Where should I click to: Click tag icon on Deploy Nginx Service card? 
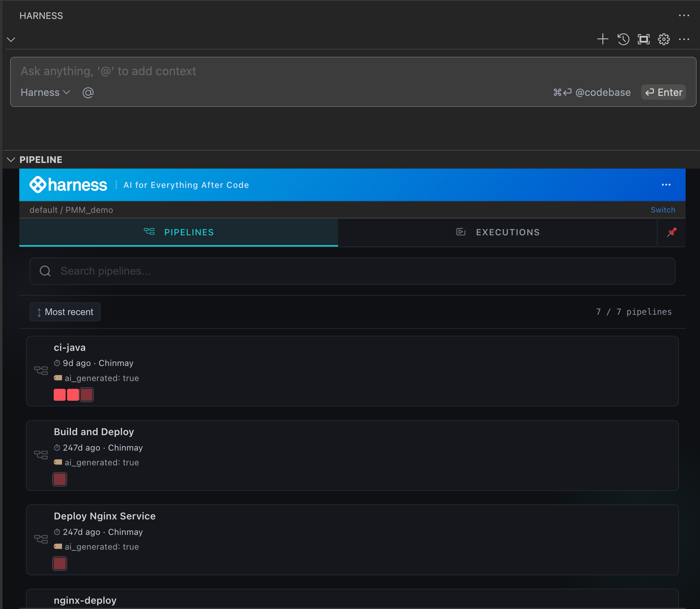(x=58, y=546)
